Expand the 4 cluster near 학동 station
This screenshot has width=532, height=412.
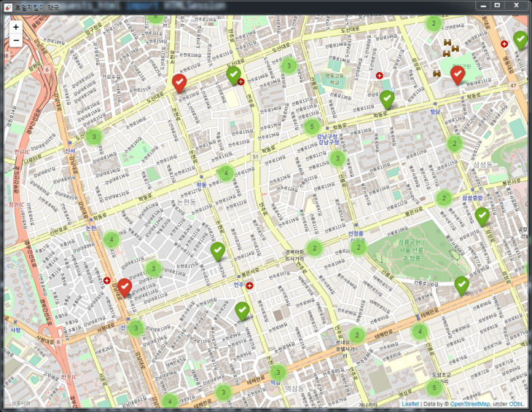coord(226,173)
